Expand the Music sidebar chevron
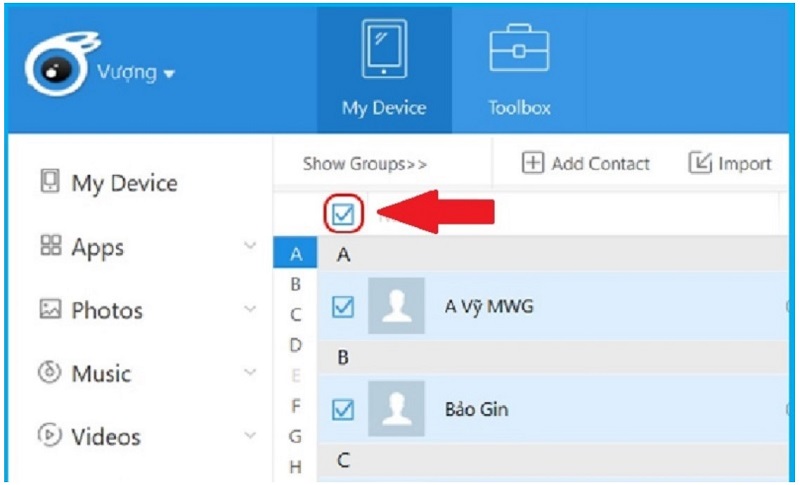800x485 pixels. (x=250, y=373)
